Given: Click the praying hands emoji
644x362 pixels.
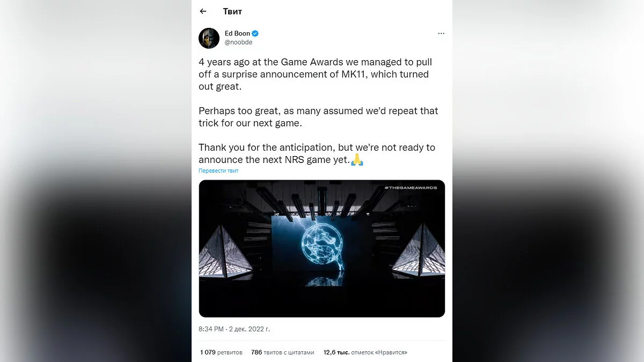Looking at the screenshot, I should pyautogui.click(x=357, y=159).
